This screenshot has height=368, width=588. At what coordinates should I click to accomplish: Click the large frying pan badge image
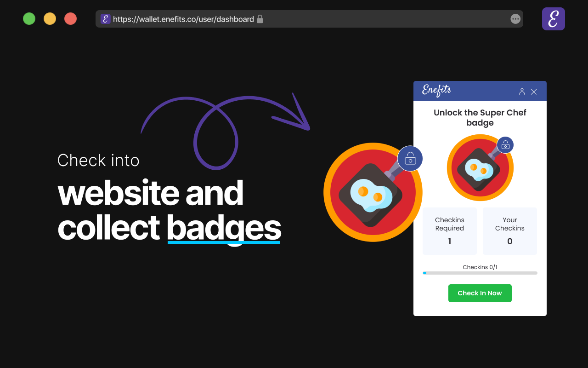tap(373, 192)
